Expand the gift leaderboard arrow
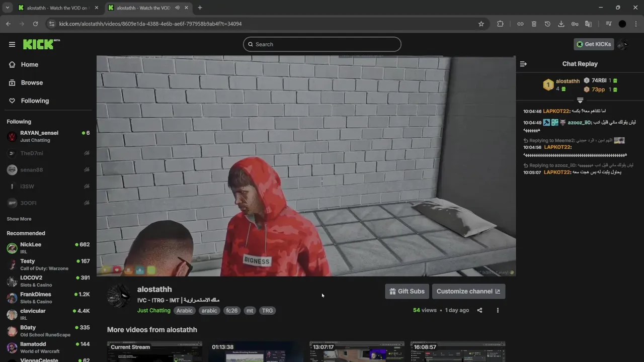The image size is (644, 362). (x=580, y=101)
